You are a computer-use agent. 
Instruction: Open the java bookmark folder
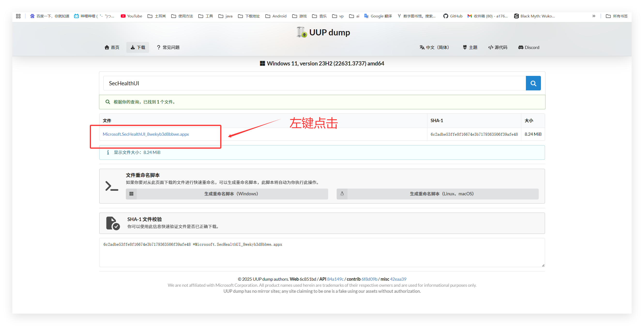(226, 16)
